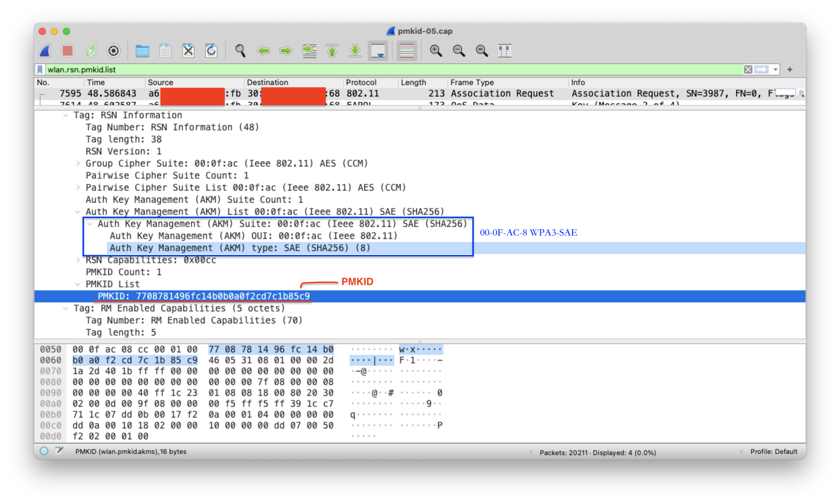This screenshot has height=504, width=840.
Task: Expand the Group Cipher Suite entry
Action: 78,163
